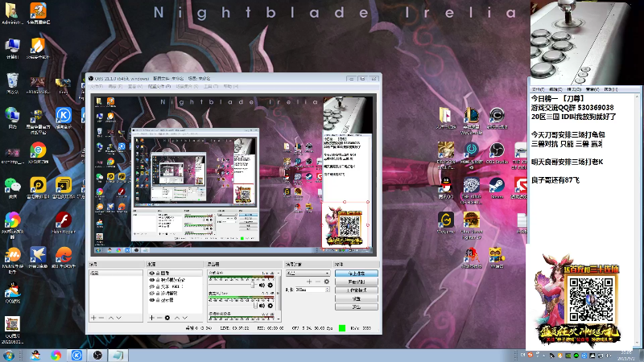Click mixer panel scroll down arrow

coord(279,319)
